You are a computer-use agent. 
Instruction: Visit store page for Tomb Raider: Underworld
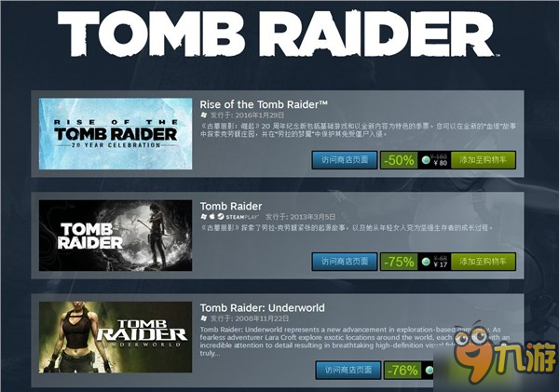tap(348, 370)
